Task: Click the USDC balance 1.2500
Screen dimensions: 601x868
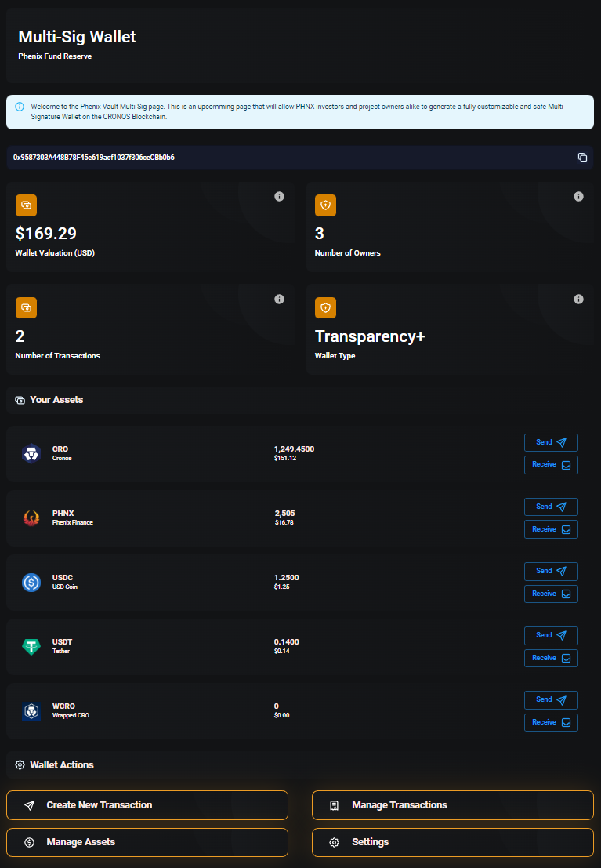Action: pos(287,577)
